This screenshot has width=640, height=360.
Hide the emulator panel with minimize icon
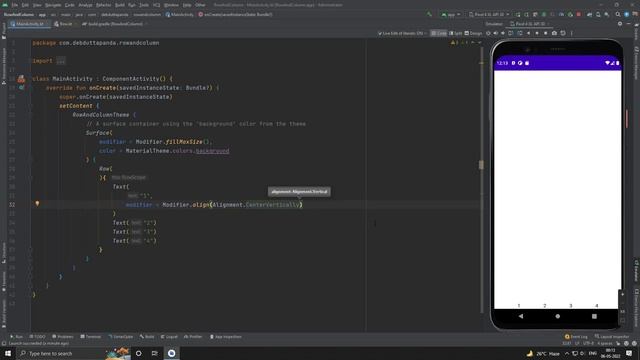tap(629, 24)
